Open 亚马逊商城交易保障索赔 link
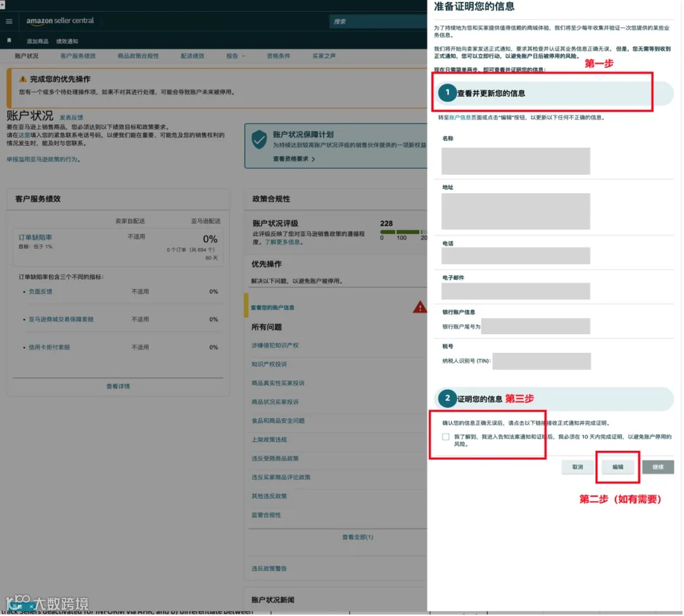 point(61,320)
